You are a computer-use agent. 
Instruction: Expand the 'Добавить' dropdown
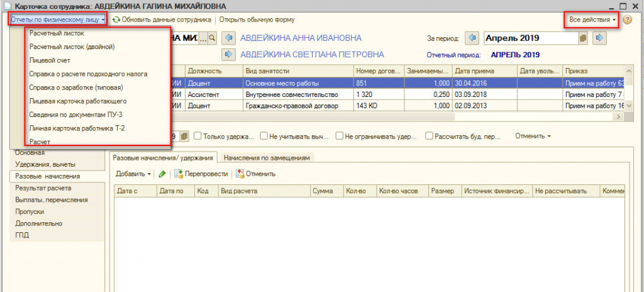(133, 174)
